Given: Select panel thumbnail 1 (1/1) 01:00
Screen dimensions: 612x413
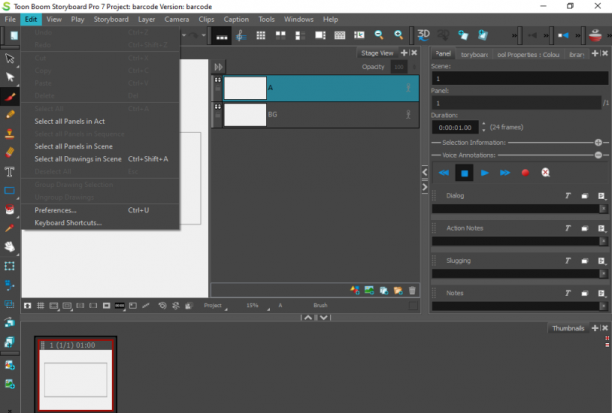Looking at the screenshot, I should [x=76, y=375].
